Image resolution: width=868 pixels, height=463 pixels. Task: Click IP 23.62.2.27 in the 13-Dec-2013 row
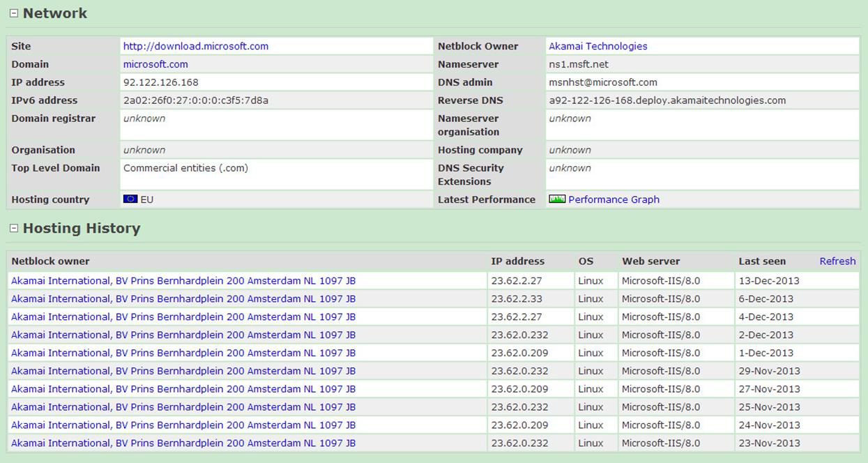[517, 280]
